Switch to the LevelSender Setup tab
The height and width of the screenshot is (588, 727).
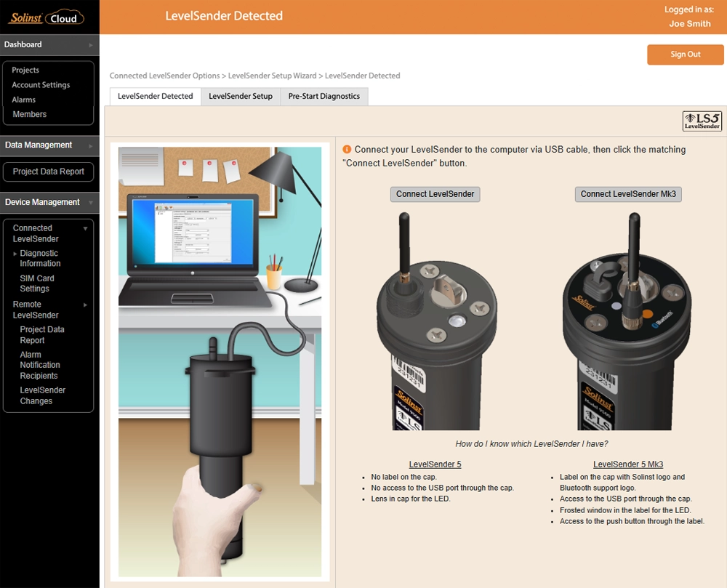pyautogui.click(x=240, y=96)
